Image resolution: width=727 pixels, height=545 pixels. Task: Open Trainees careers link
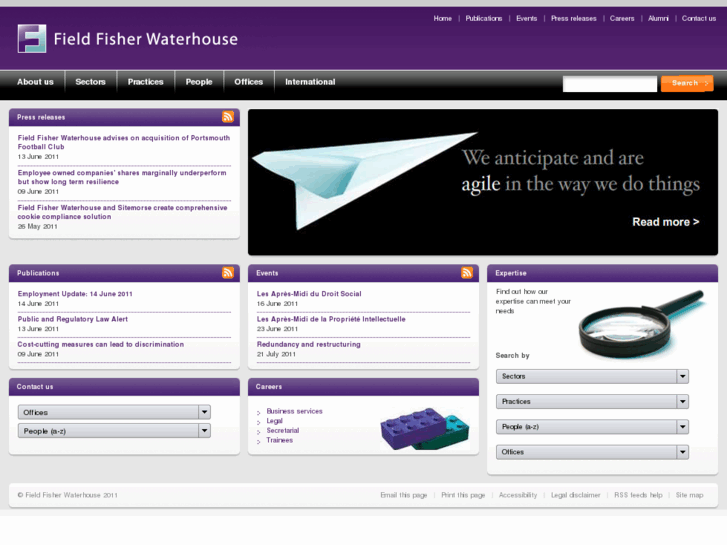click(280, 440)
